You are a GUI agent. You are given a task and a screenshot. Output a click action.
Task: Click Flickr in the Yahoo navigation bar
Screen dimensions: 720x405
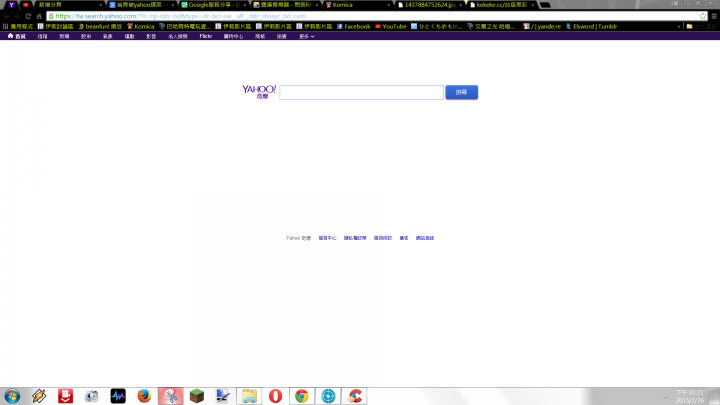point(206,36)
